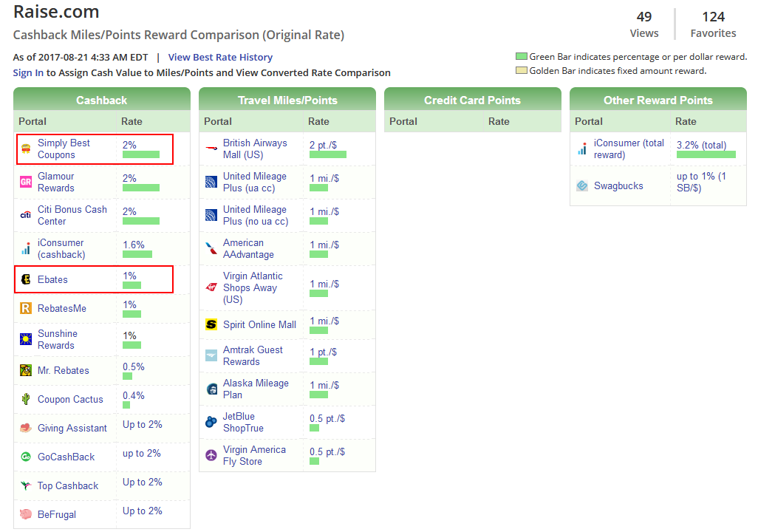The image size is (758, 532).
Task: Click the Glamour Rewards GR icon
Action: click(26, 182)
